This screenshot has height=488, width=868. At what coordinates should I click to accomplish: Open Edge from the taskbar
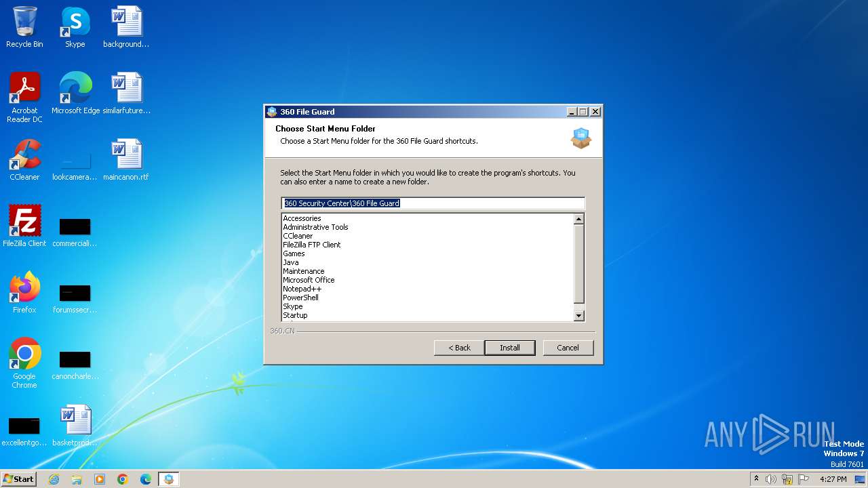146,479
